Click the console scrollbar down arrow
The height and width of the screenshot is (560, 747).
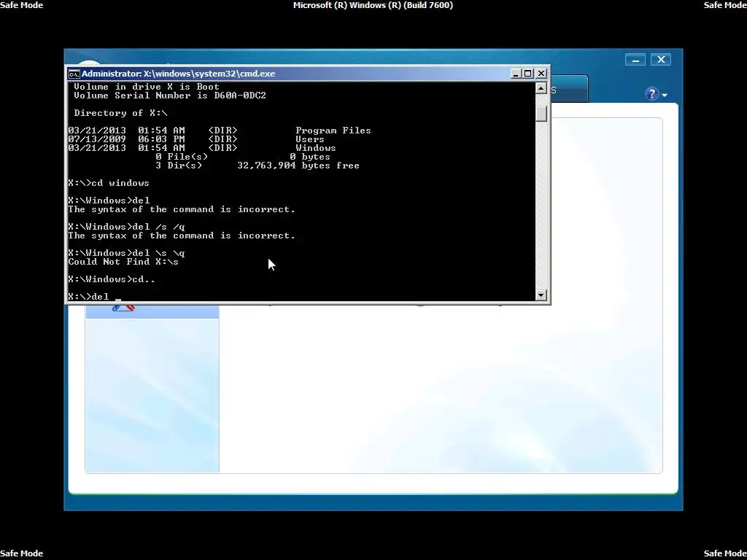pos(541,295)
